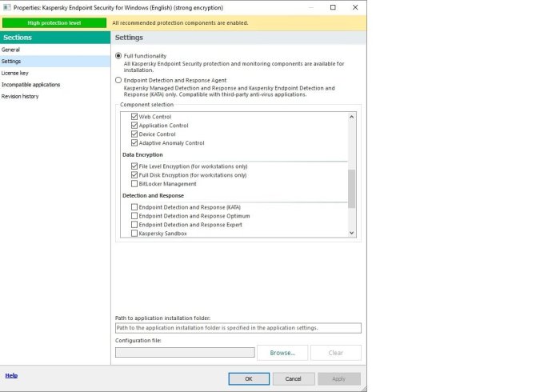Click the Cancel button
Viewport: 560px width, 392px height.
[x=294, y=378]
